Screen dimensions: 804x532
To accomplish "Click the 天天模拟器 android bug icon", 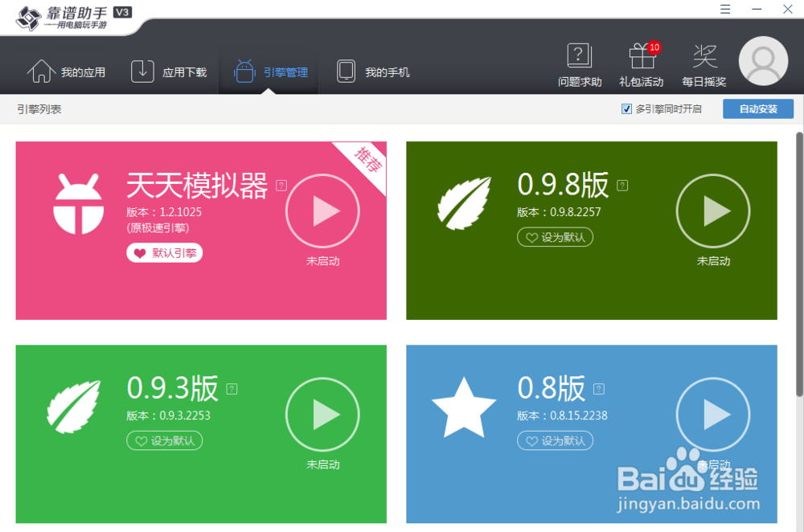I will point(79,203).
